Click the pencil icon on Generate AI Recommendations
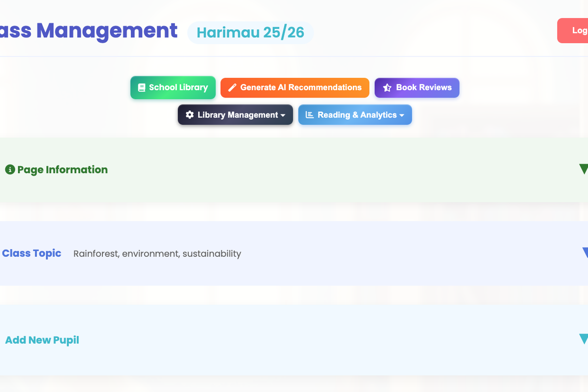The image size is (588, 392). click(232, 88)
